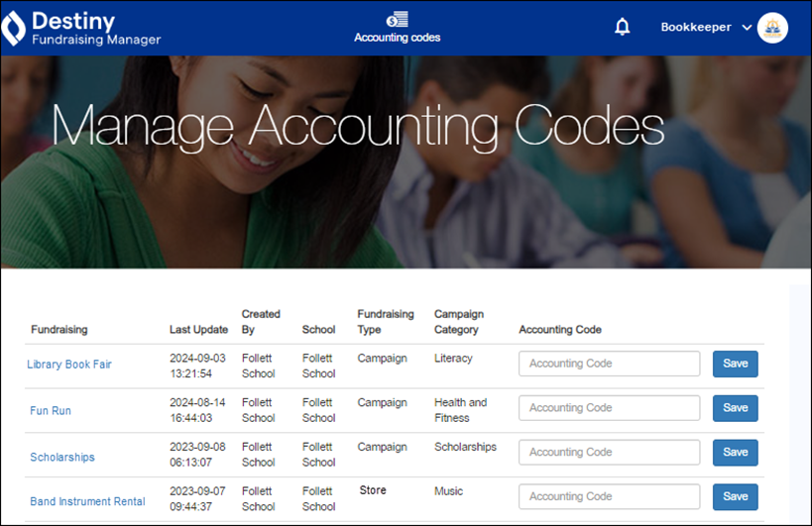Click the Last Update column header

tap(198, 330)
